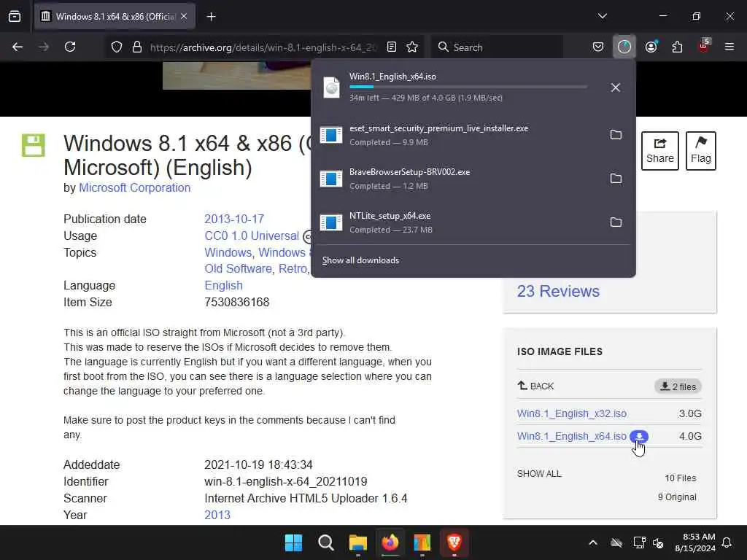Flag this archive item
Screen dimensions: 747x560
pos(701,150)
